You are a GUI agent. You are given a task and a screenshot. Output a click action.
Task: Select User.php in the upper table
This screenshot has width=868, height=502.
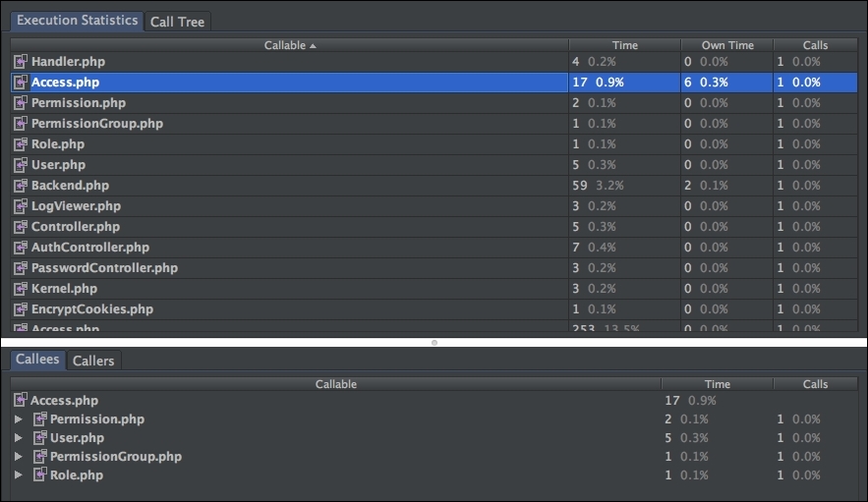tap(59, 164)
